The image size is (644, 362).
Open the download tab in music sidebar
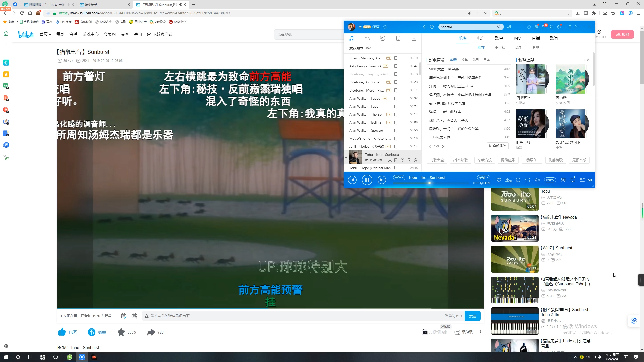tap(414, 38)
